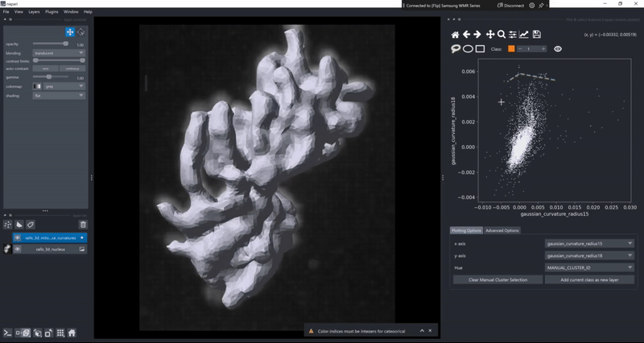
Task: Switch to the Advanced Options tab
Action: 502,230
